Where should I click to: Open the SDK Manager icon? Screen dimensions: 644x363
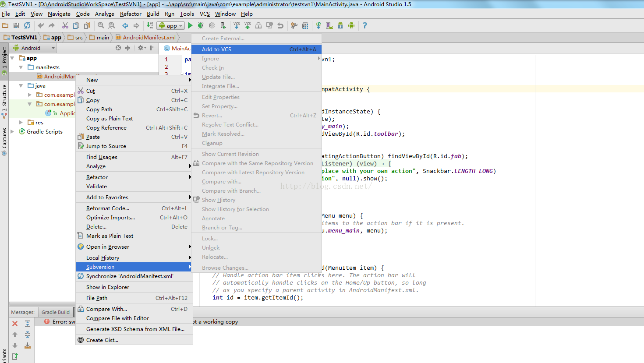(340, 25)
